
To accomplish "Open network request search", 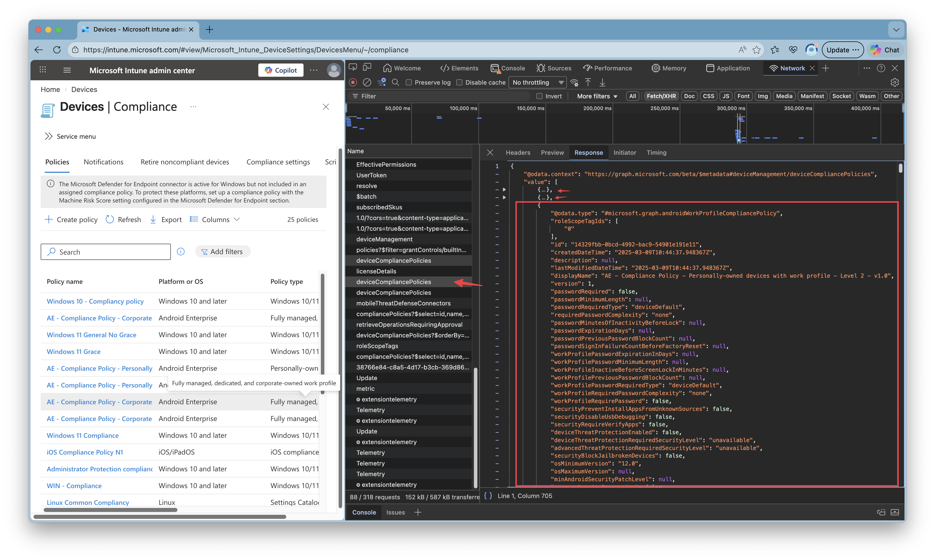I will coord(395,82).
